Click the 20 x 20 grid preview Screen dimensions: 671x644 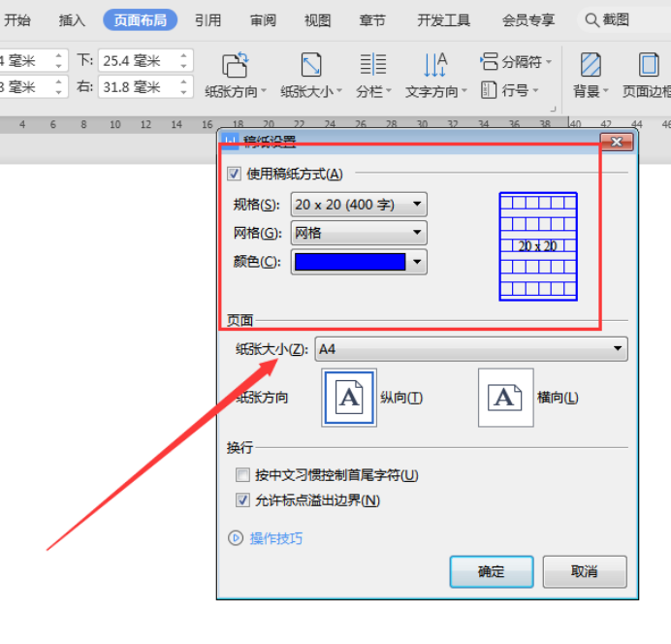tap(538, 246)
